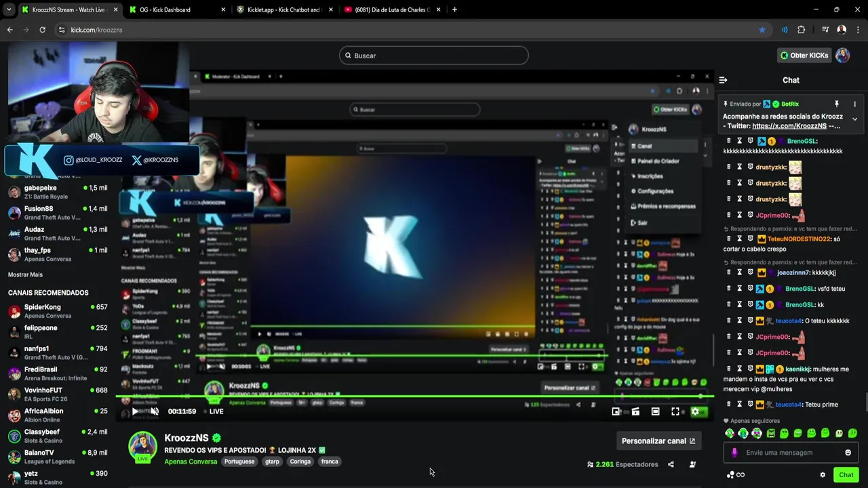Click the chat panel scrollbar

[865, 403]
